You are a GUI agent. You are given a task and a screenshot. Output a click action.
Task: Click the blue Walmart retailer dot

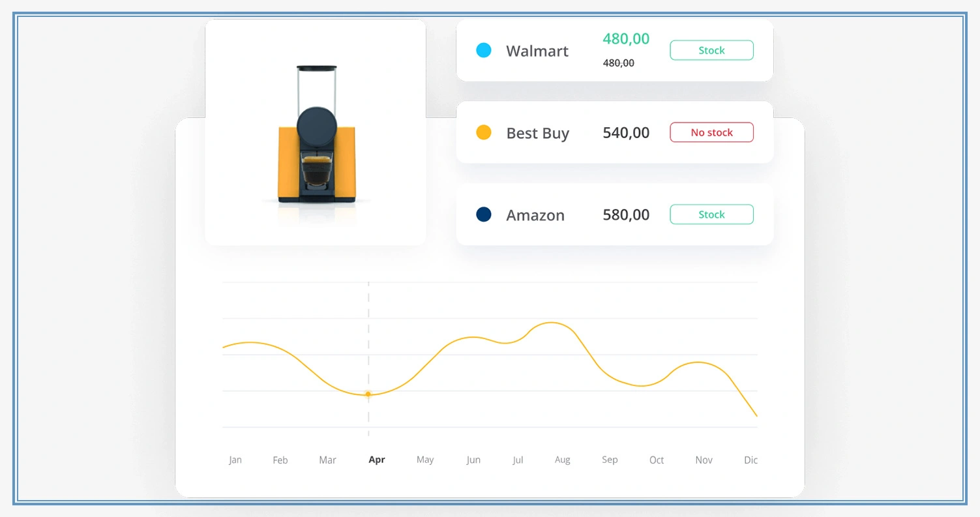[x=484, y=50]
